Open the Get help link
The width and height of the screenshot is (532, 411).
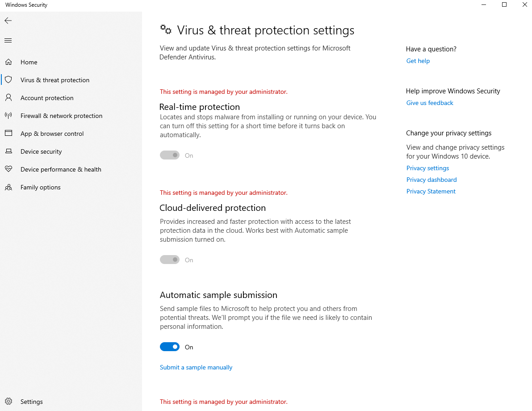click(x=418, y=61)
